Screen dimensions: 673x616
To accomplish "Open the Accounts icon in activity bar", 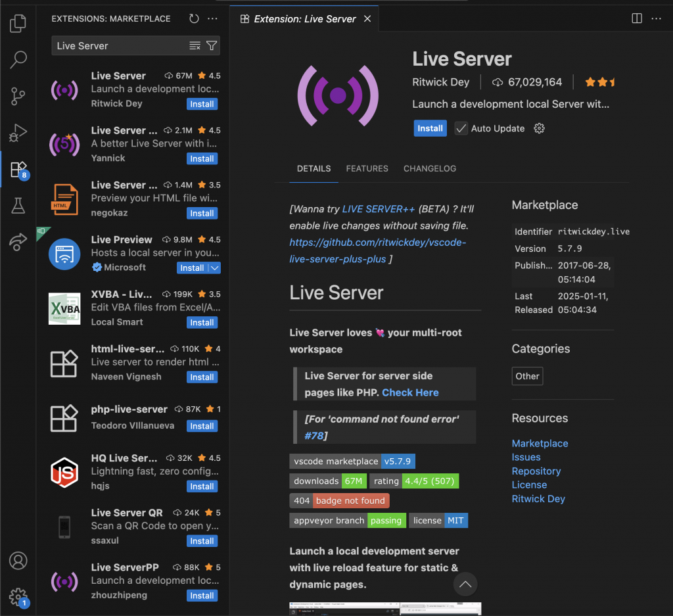I will pos(18,561).
